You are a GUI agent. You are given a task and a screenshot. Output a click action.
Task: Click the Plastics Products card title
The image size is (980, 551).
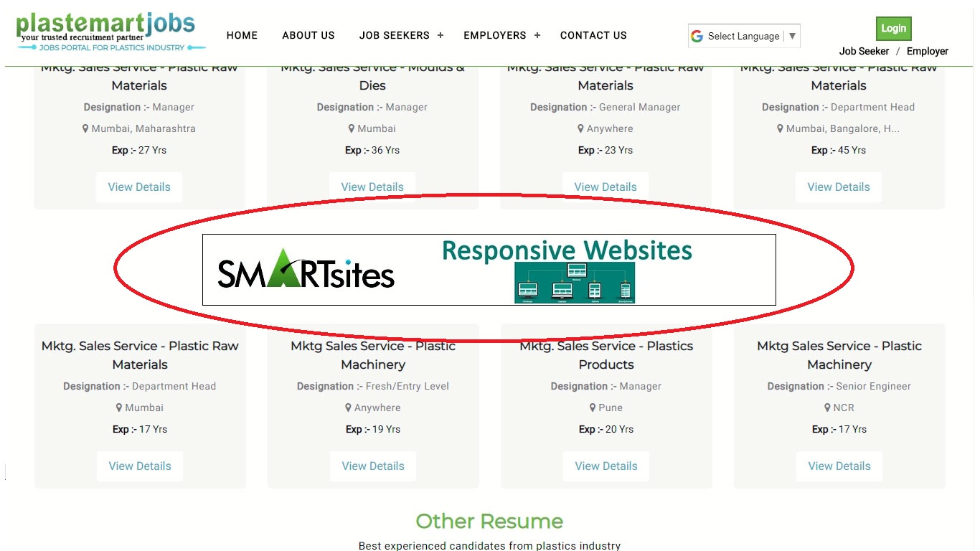click(x=606, y=355)
